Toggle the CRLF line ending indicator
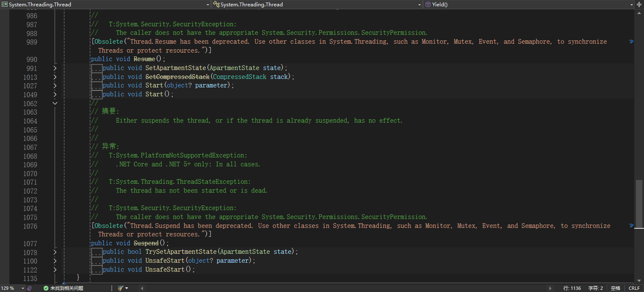The image size is (644, 292). (634, 288)
